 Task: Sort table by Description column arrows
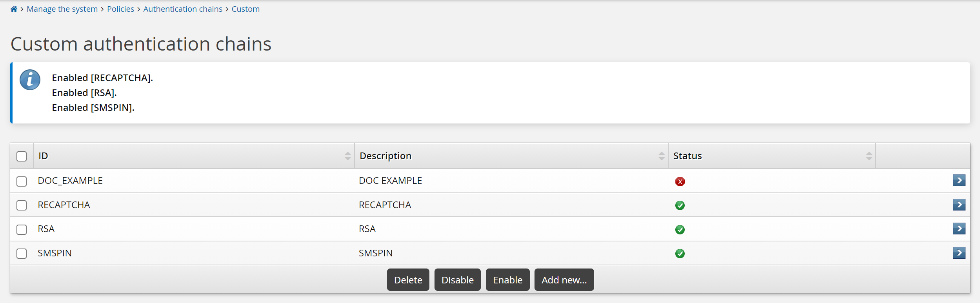662,156
